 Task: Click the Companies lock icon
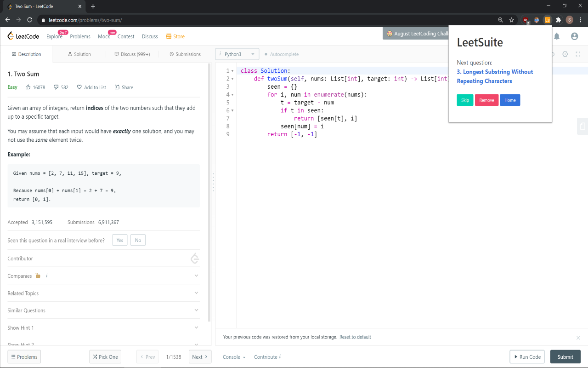point(38,276)
